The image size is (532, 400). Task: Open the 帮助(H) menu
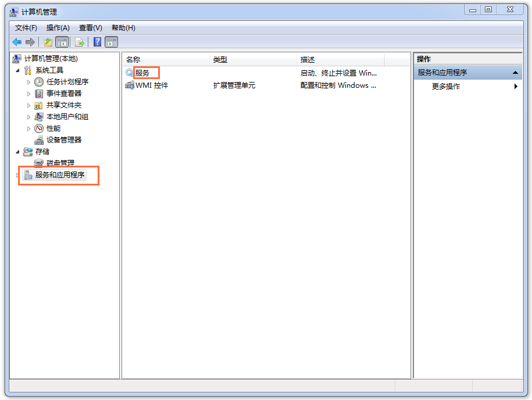pos(123,28)
